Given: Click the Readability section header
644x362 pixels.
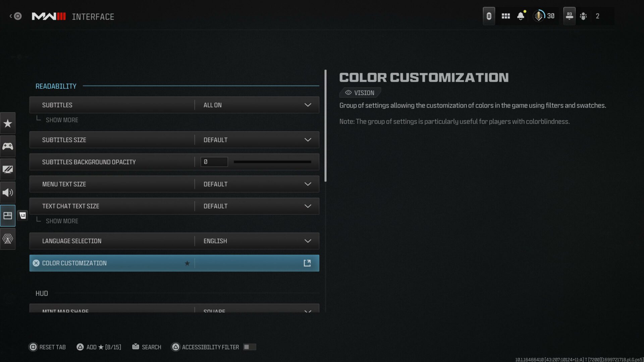Looking at the screenshot, I should click(x=56, y=86).
